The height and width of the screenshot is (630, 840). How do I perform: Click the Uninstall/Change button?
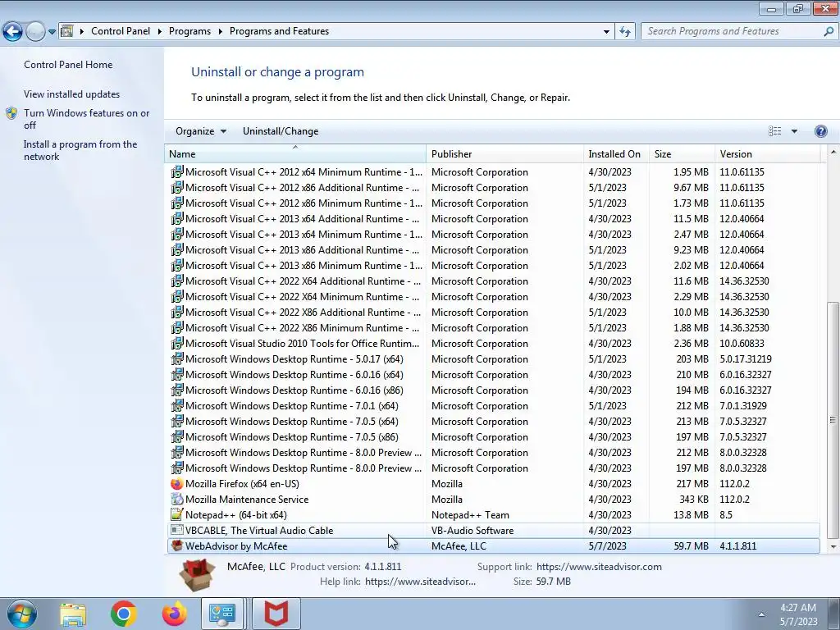(281, 131)
